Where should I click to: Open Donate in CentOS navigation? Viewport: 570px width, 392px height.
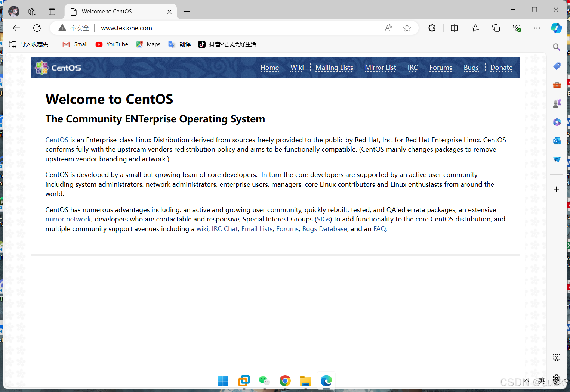(x=501, y=68)
